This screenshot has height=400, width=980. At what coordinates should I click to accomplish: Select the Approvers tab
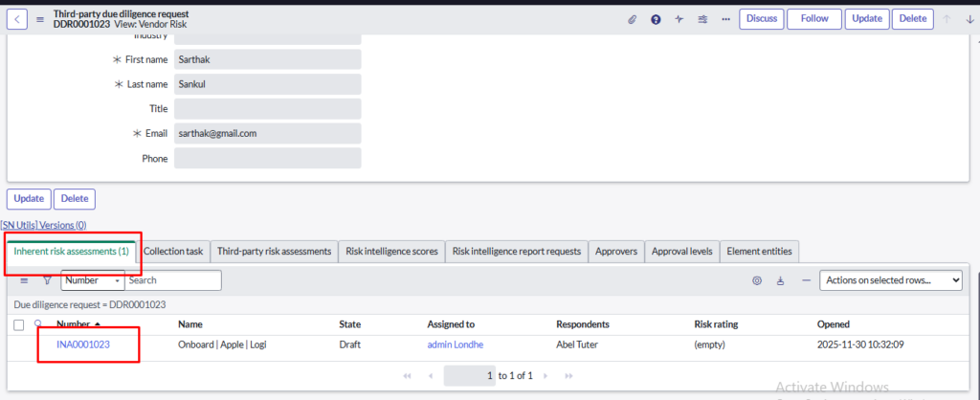click(x=616, y=252)
